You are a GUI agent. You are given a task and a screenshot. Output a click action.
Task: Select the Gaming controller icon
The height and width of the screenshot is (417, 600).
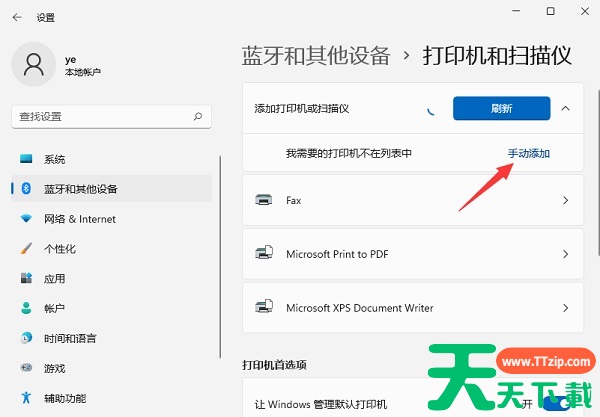click(26, 368)
